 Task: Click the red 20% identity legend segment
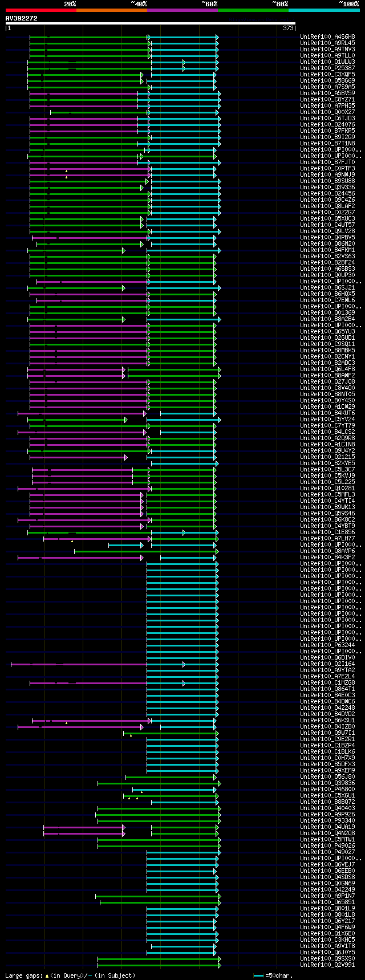click(40, 10)
